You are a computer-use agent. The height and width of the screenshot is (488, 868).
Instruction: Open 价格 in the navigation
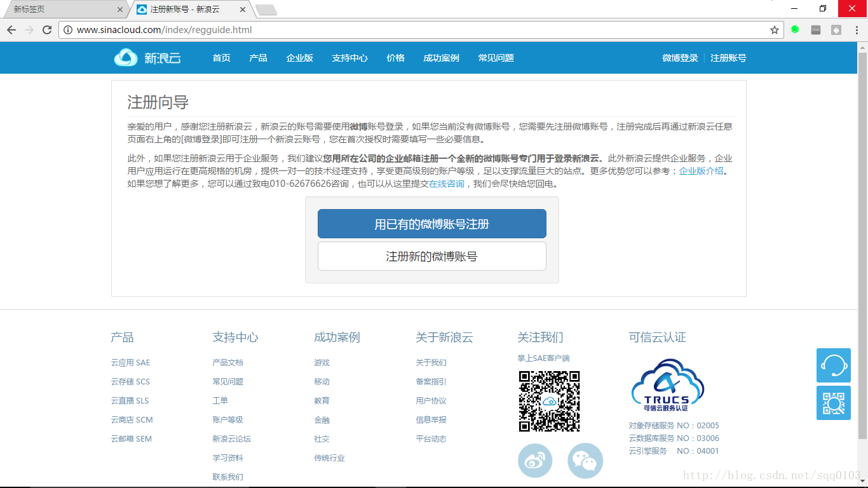[x=395, y=58]
